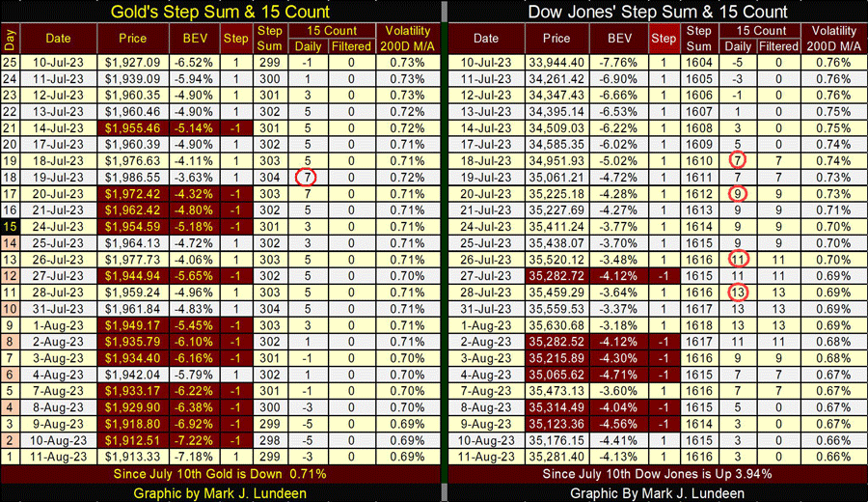Click the vertical Day header label
Viewport: 868px width, 502px height.
tap(9, 38)
